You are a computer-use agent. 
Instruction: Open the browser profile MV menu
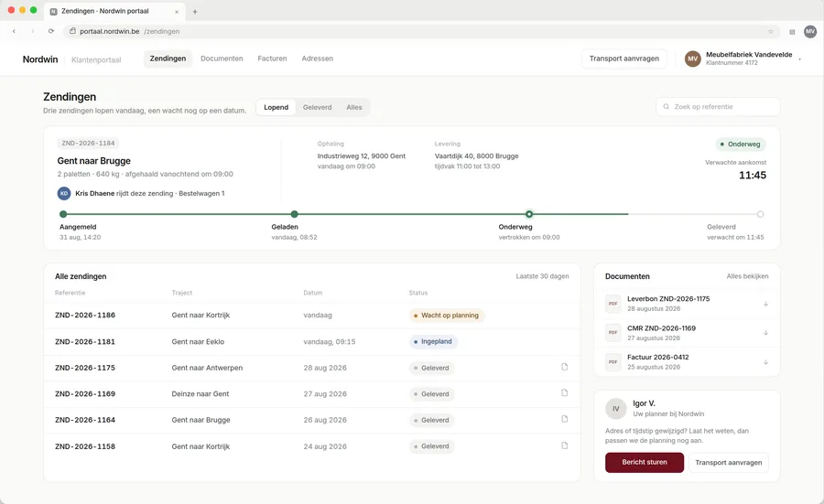[x=810, y=31]
